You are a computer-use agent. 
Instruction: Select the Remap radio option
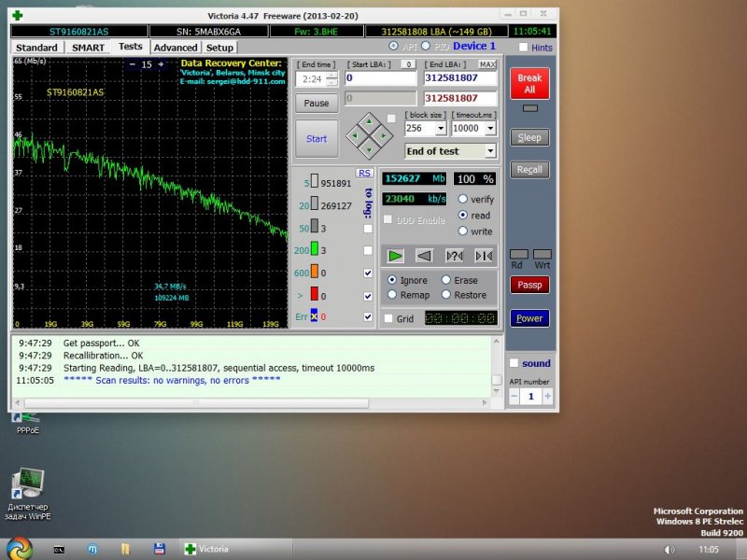(x=393, y=295)
